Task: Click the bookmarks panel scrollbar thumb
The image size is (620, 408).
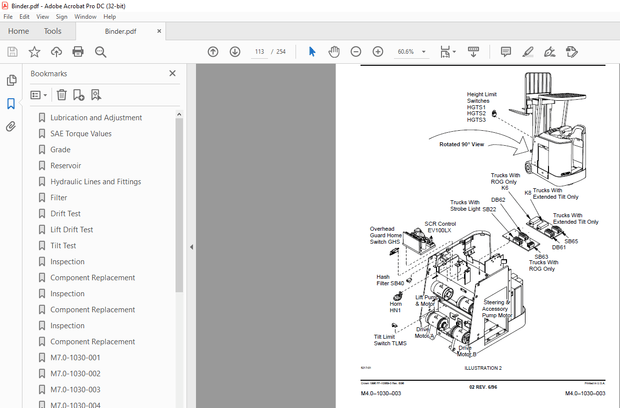Action: (179, 205)
